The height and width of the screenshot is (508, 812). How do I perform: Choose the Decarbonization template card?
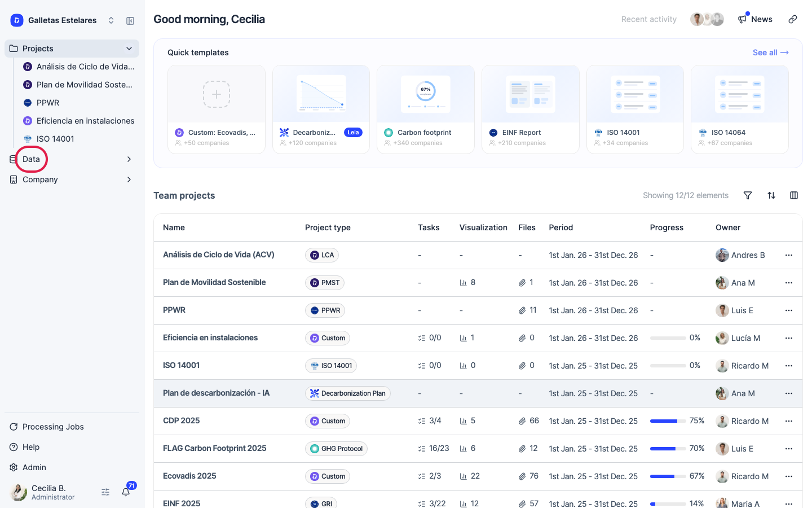click(x=321, y=110)
